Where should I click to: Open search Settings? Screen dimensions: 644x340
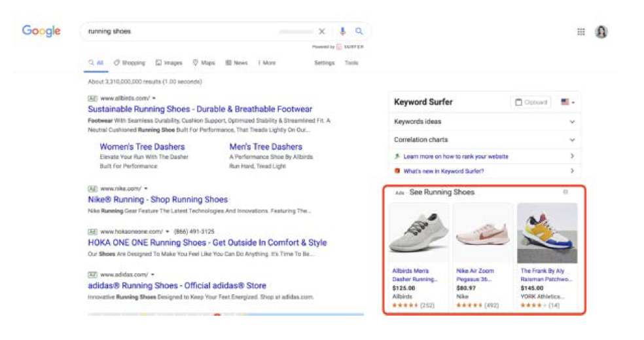(325, 63)
